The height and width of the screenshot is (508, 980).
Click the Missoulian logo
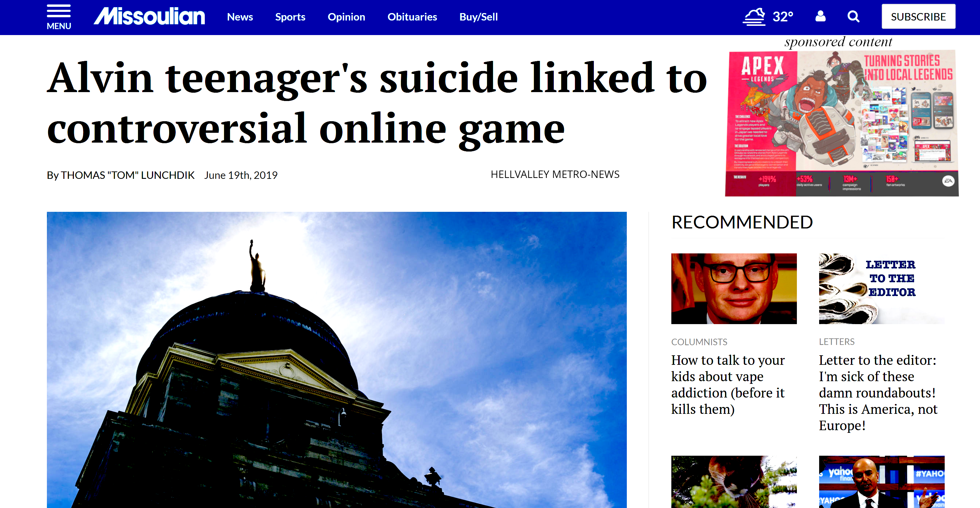(x=149, y=17)
